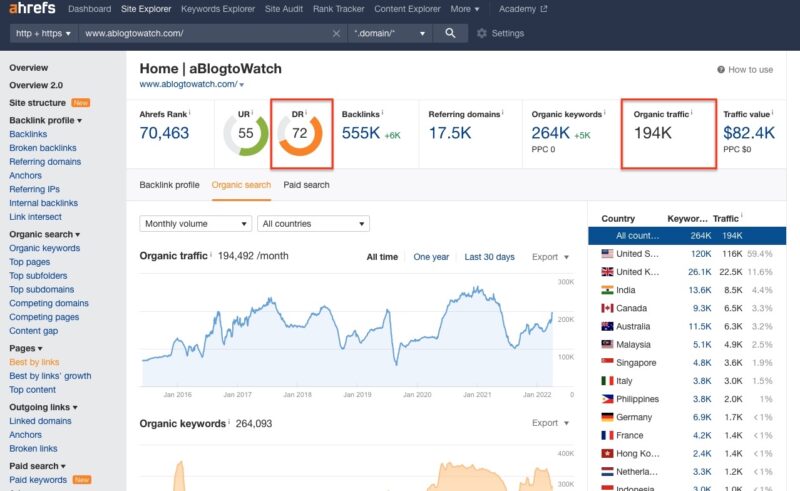This screenshot has width=800, height=491.
Task: Show One year traffic range
Action: 431,257
